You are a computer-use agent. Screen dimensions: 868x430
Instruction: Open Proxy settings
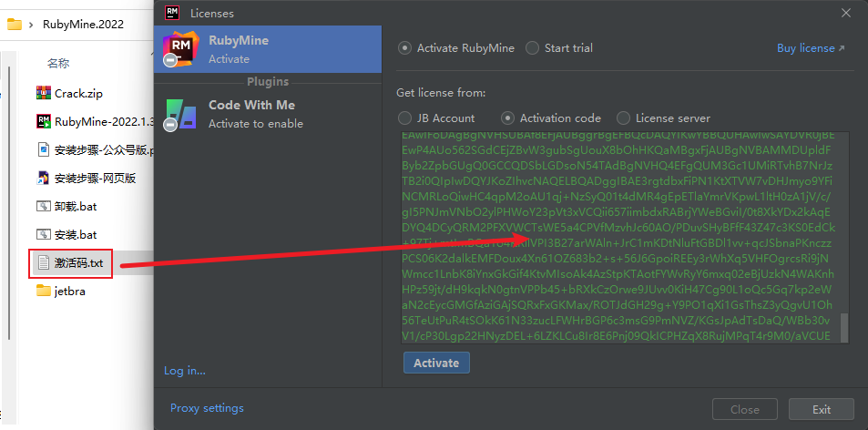(207, 408)
